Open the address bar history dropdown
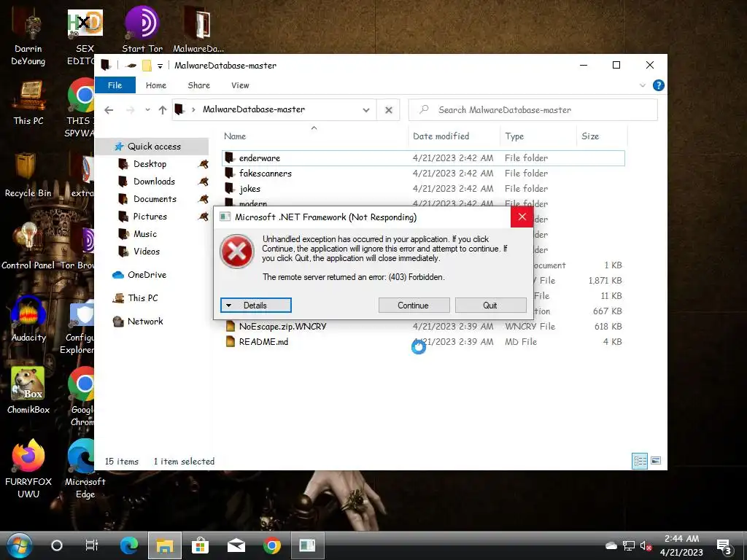Screen dimensions: 747x560 coord(366,110)
